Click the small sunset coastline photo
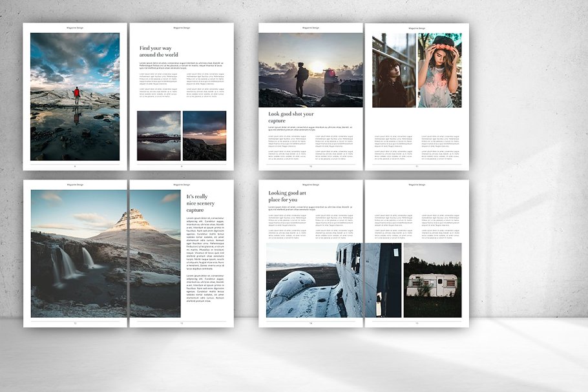This screenshot has width=588, height=392. click(x=204, y=136)
